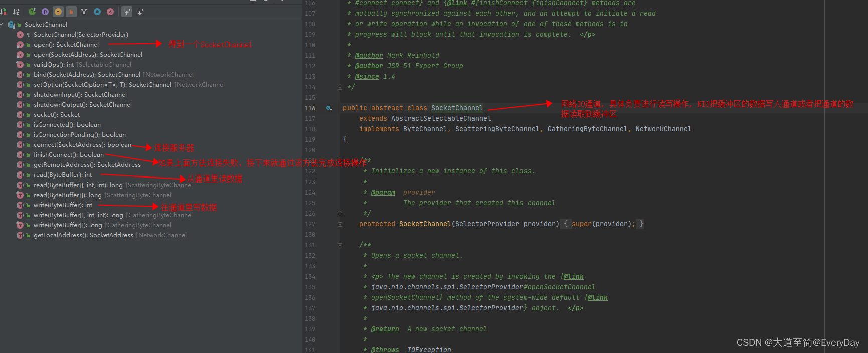Viewport: 868px width, 353px height.
Task: Toggle Show Fields (orange f) icon
Action: (x=58, y=11)
